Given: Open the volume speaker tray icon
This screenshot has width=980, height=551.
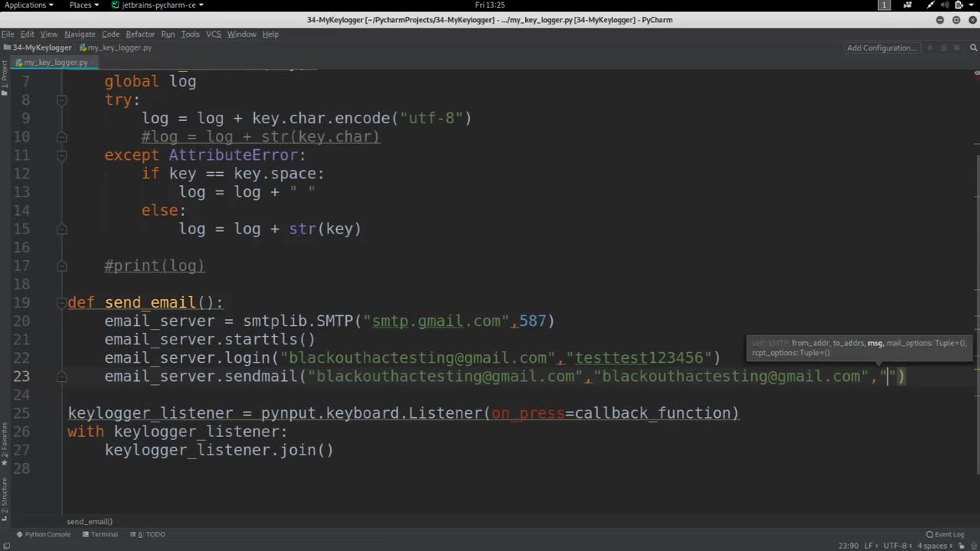Looking at the screenshot, I should pyautogui.click(x=944, y=5).
